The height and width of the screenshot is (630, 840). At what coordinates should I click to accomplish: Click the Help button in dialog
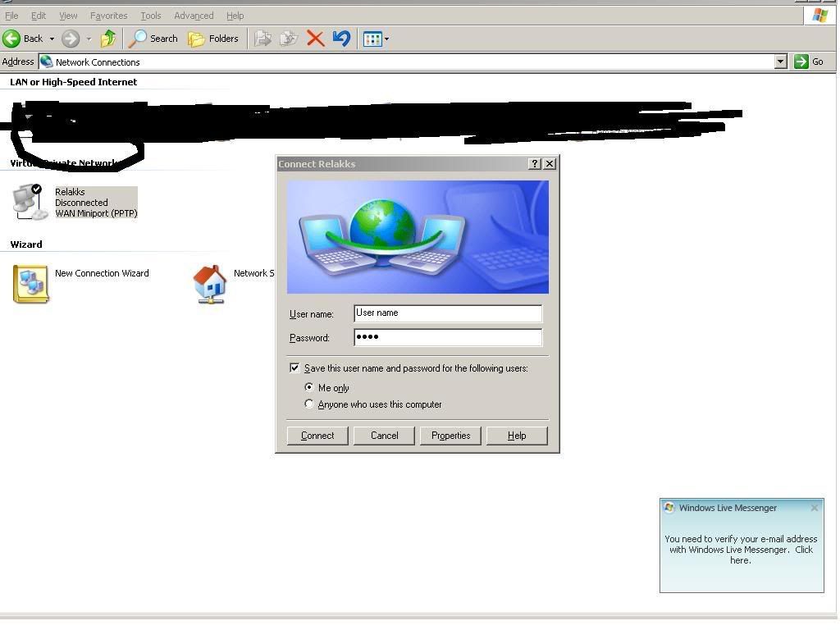coord(517,436)
